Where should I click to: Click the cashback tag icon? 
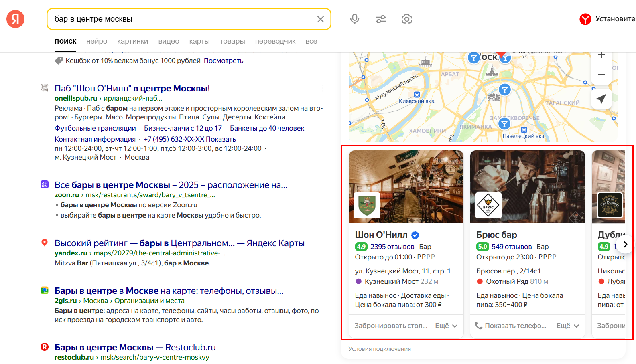[59, 61]
